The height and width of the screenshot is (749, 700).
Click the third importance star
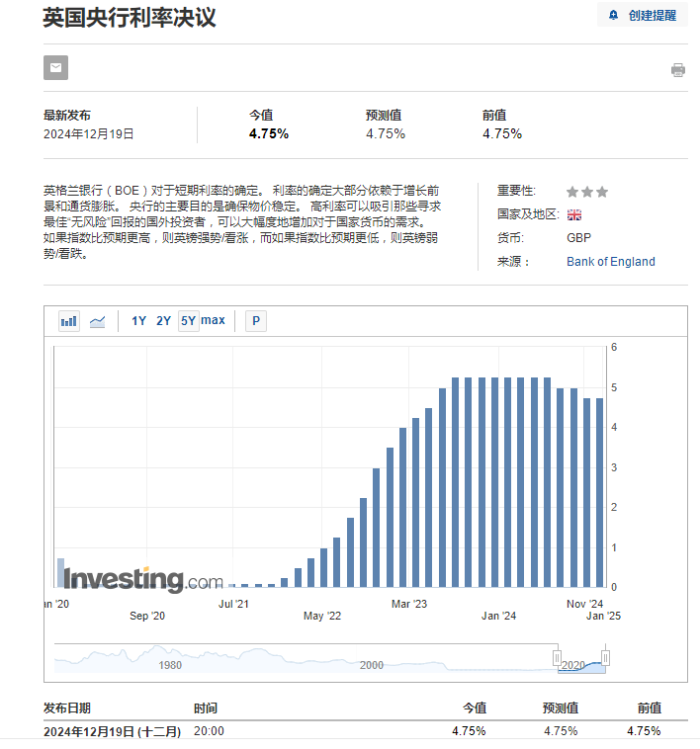(602, 192)
